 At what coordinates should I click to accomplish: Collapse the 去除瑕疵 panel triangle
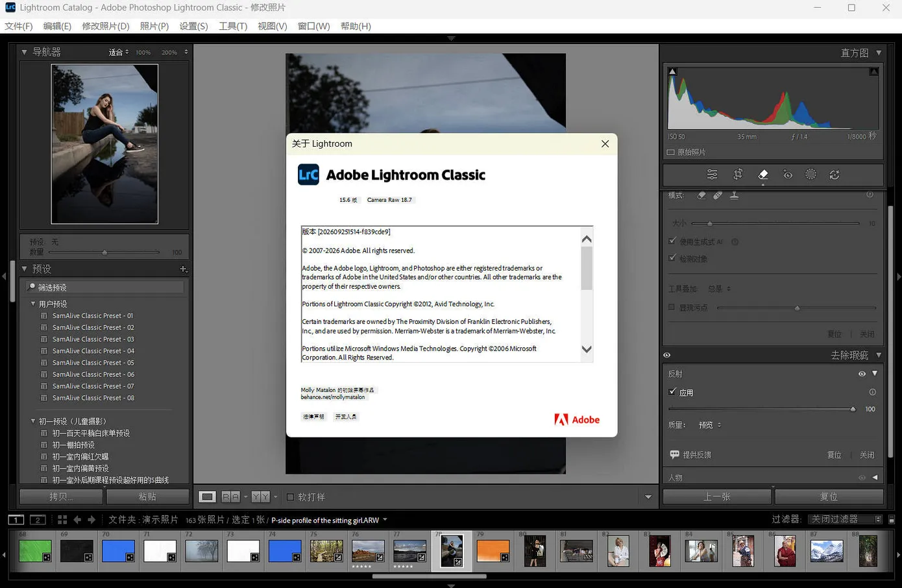click(879, 355)
